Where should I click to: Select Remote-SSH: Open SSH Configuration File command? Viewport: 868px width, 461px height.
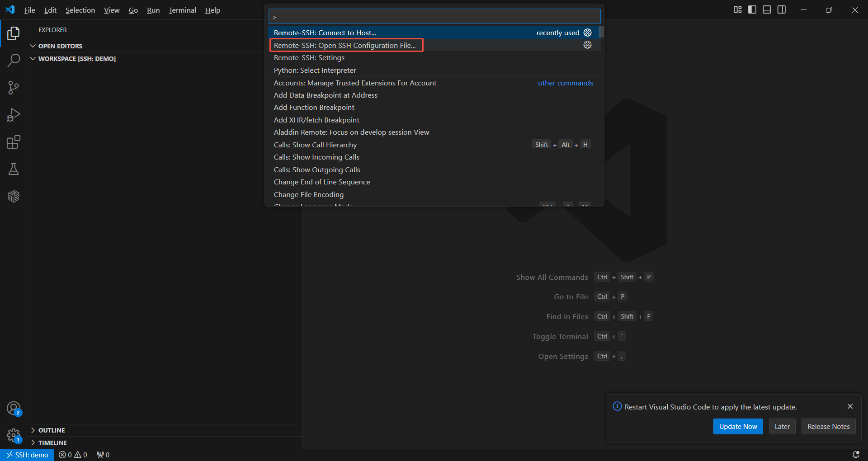[345, 45]
